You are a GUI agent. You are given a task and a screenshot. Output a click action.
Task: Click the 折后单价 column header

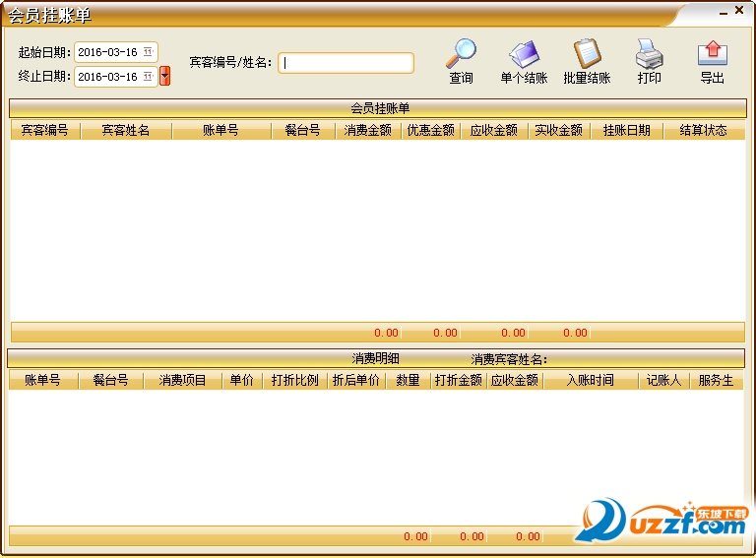click(x=355, y=380)
